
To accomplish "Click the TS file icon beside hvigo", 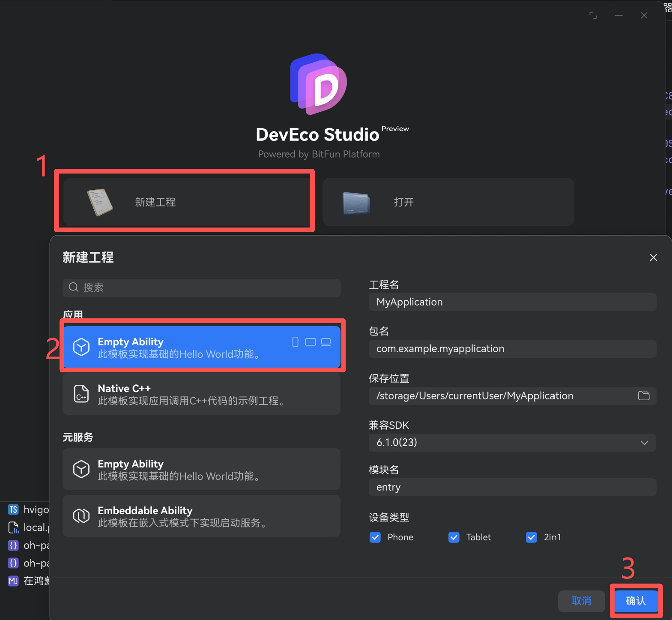I will (13, 509).
